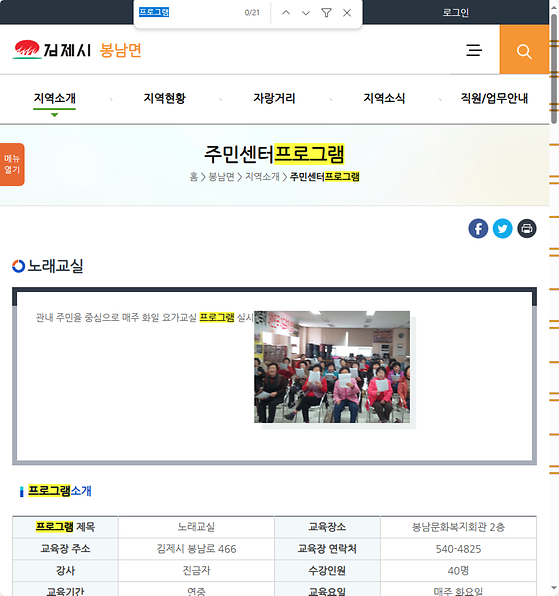Click the 40명 capacity cell
The image size is (559, 596).
[x=458, y=570]
